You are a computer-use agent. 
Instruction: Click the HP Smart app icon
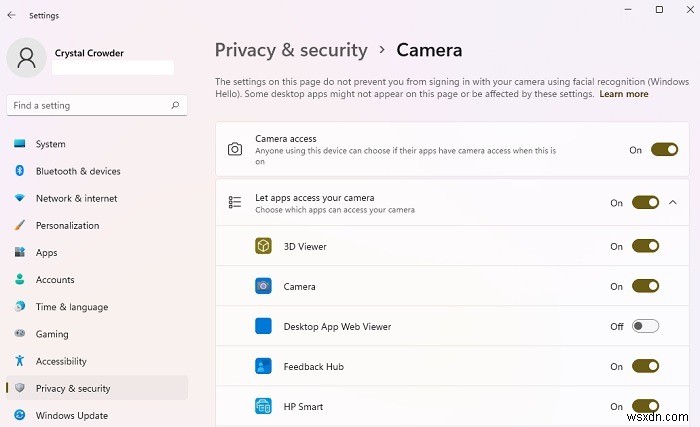[x=263, y=406]
